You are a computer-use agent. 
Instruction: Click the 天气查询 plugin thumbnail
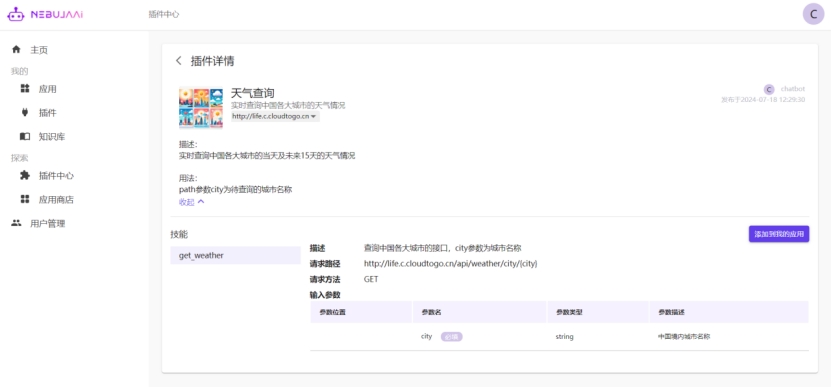coord(201,108)
